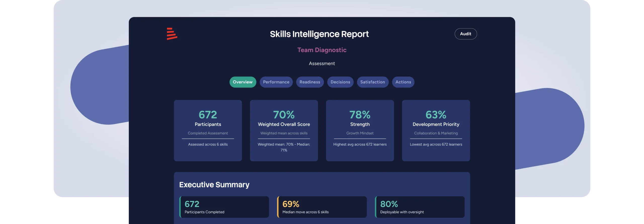Select the 80% Deployable with oversight tile
This screenshot has width=644, height=224.
(420, 207)
